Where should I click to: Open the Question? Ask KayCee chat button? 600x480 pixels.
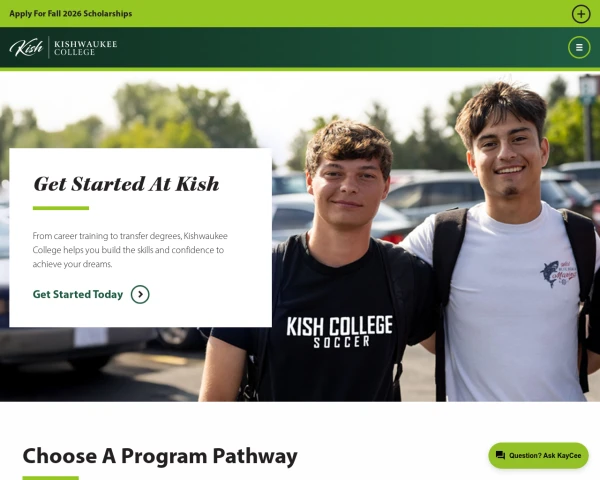pos(538,456)
